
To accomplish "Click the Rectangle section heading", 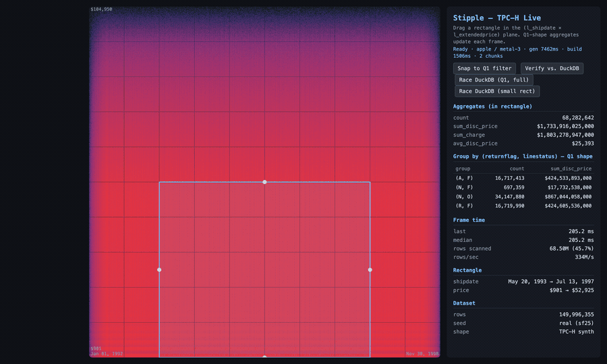I will [467, 270].
